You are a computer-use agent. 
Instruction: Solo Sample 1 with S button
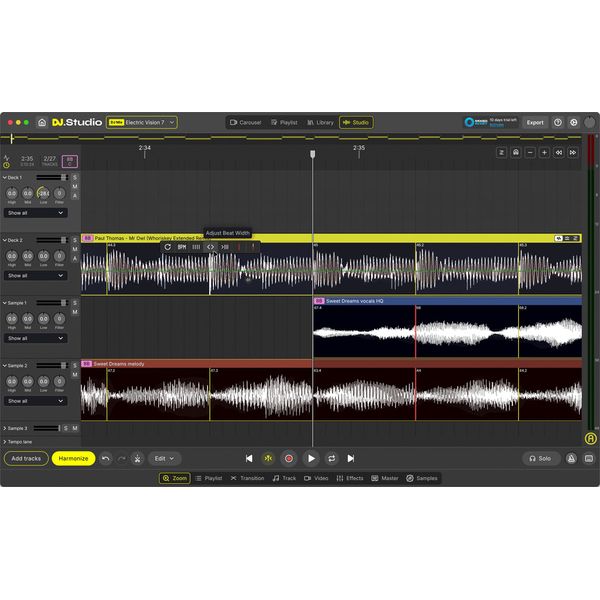tap(75, 303)
